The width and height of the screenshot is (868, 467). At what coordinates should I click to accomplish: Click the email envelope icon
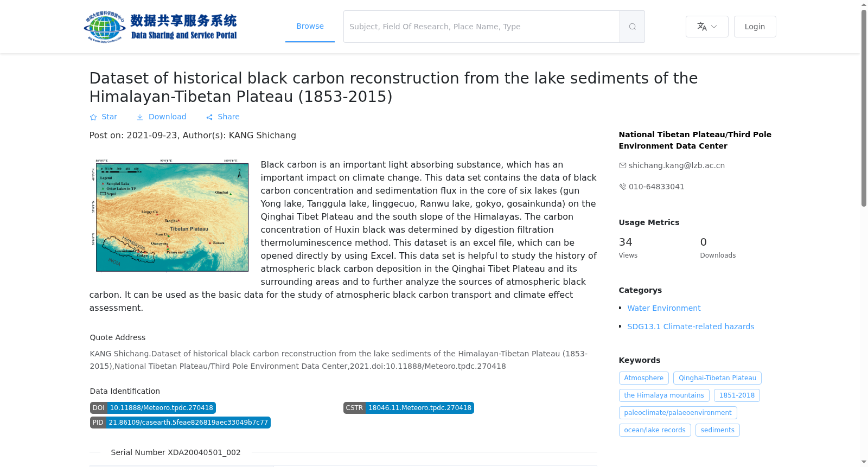[623, 165]
